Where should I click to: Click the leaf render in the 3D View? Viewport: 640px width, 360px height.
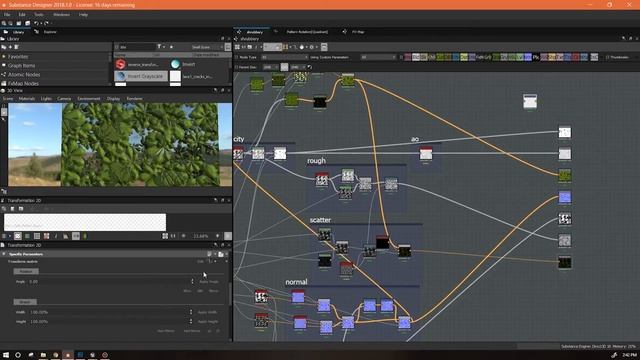point(140,144)
